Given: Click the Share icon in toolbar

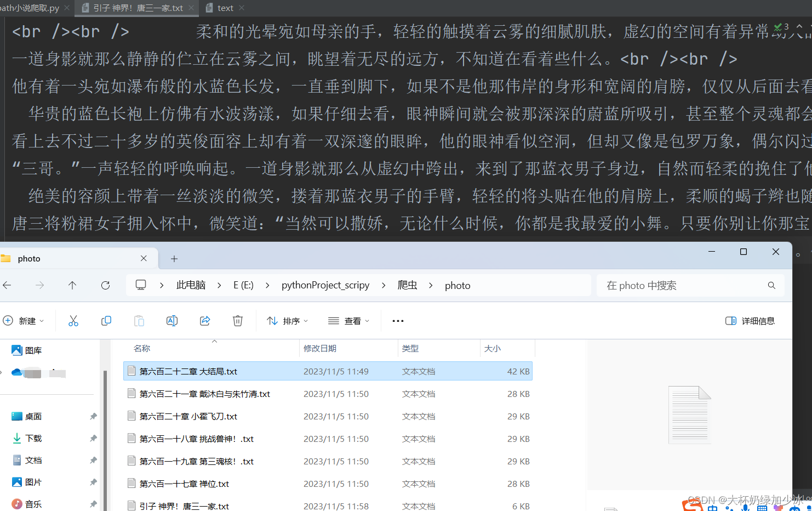Looking at the screenshot, I should pos(205,321).
